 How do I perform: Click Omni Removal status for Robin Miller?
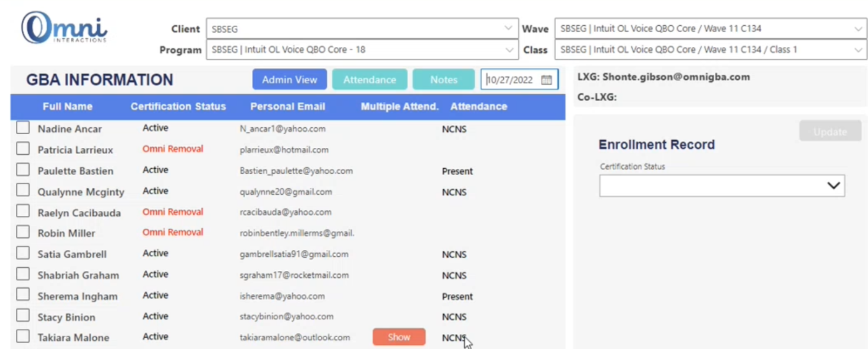[x=173, y=232]
